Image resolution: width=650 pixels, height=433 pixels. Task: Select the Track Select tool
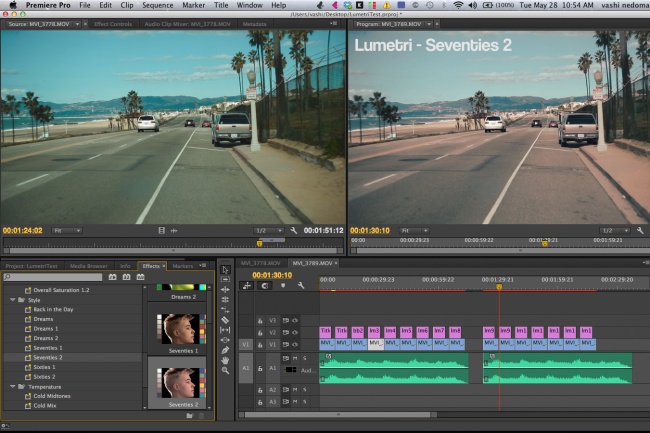pos(225,280)
